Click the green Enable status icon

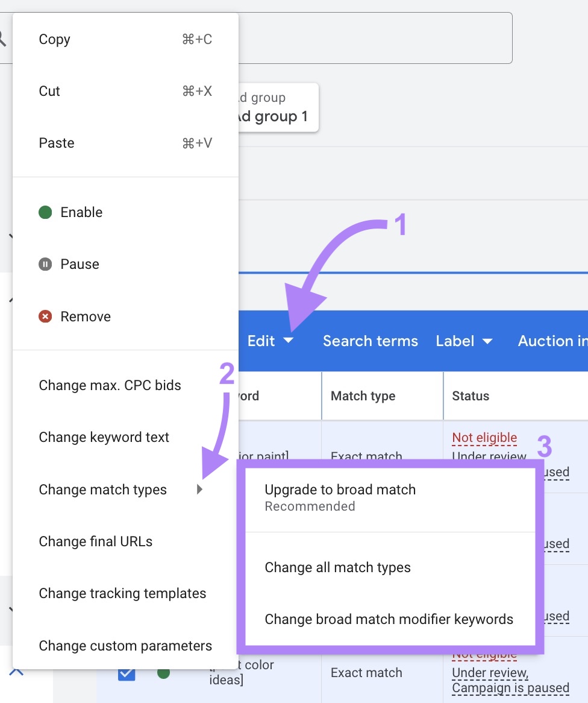tap(45, 212)
